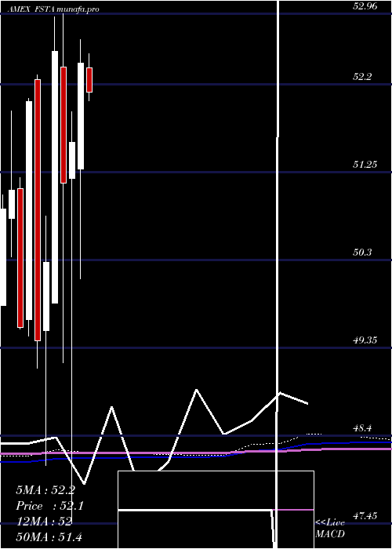Click the AMEX FSTA munafa.pro title text
The image size is (392, 549).
[x=53, y=9]
